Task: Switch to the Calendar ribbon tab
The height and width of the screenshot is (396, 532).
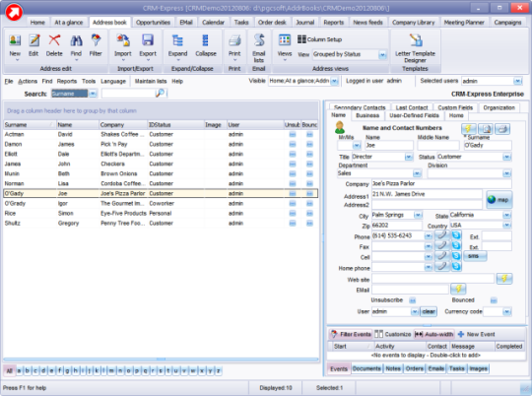Action: pos(213,23)
